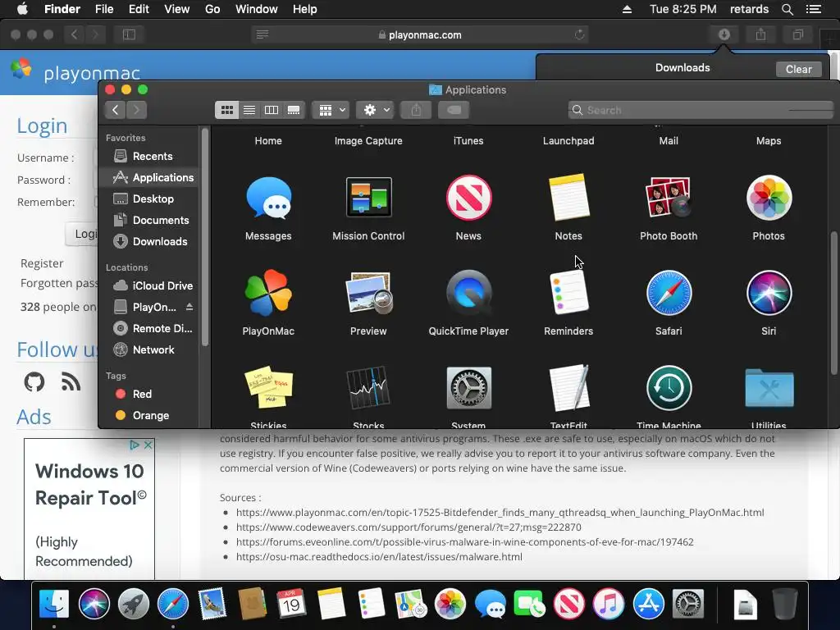Open Spotlight search in menu bar

[x=787, y=9]
